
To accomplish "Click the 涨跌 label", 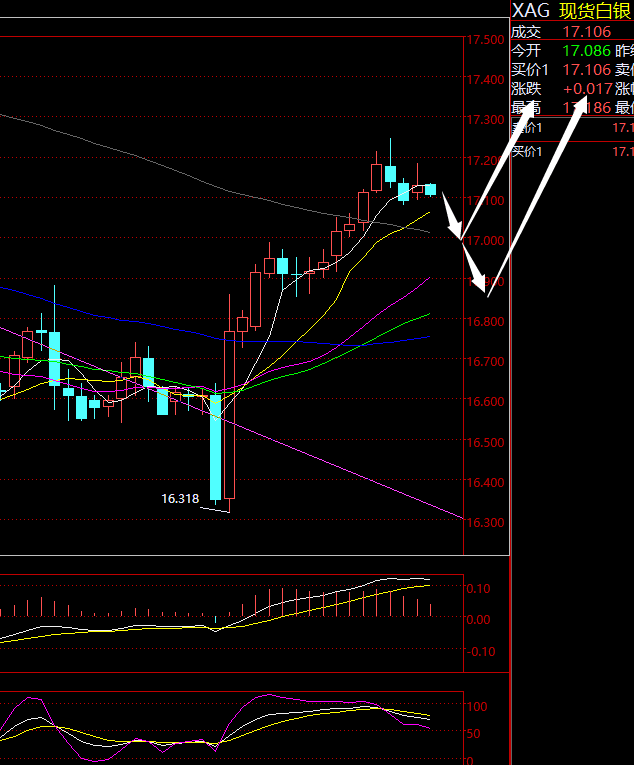I will [526, 89].
